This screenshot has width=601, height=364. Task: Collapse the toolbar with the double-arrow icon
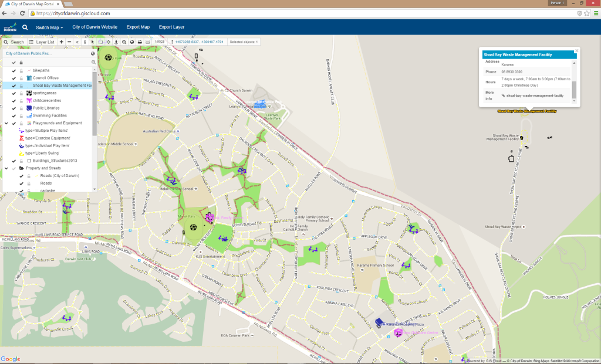point(77,42)
